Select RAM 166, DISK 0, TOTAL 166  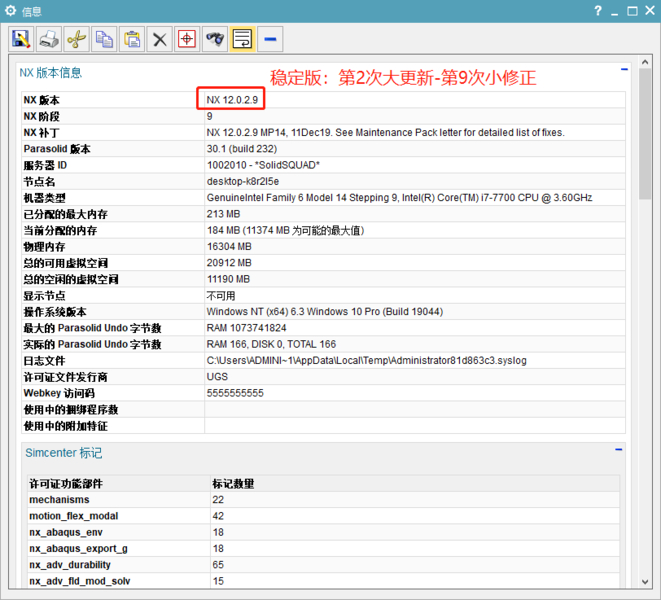pyautogui.click(x=271, y=344)
